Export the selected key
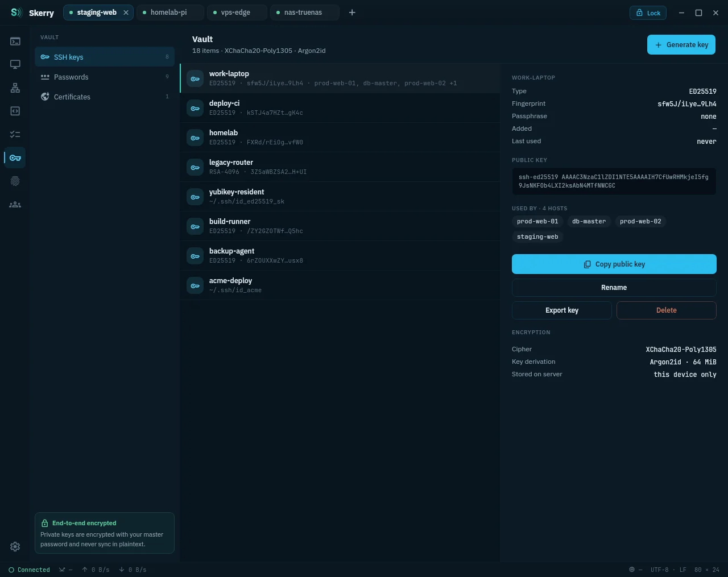This screenshot has width=728, height=577. (562, 310)
